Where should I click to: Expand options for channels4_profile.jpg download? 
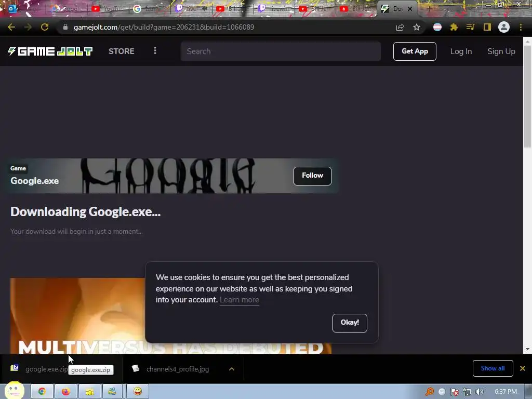click(x=232, y=369)
